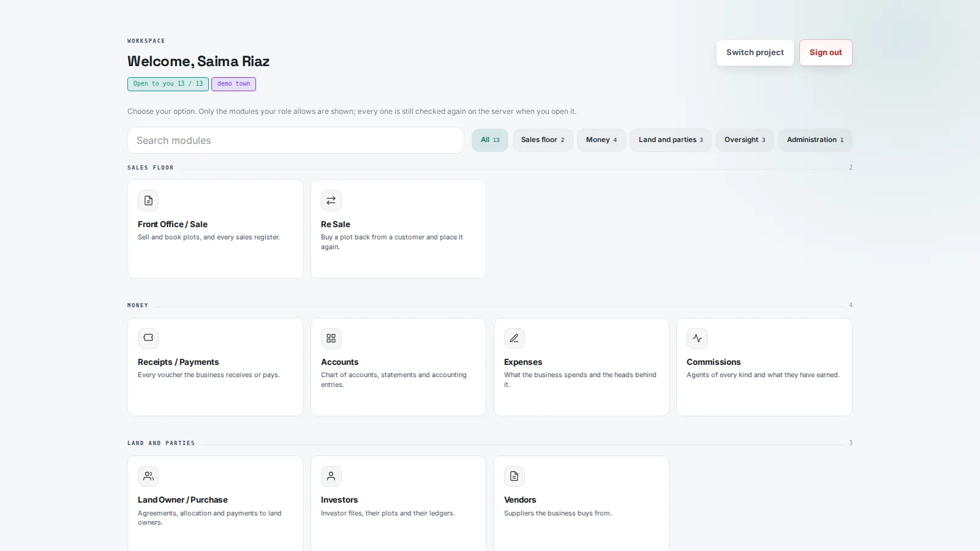
Task: Click the 'Welcome, Saima Riaz' heading
Action: point(198,61)
